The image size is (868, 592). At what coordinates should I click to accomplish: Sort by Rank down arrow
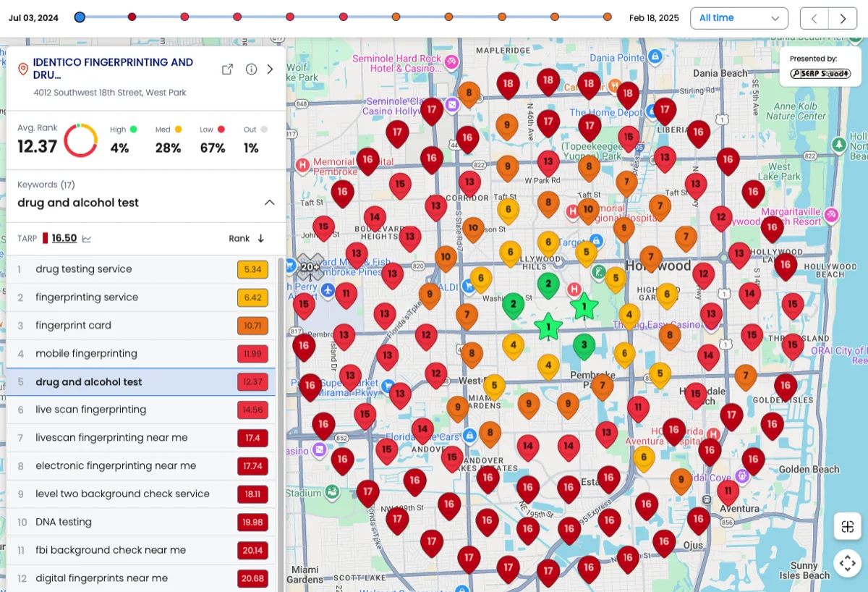261,238
